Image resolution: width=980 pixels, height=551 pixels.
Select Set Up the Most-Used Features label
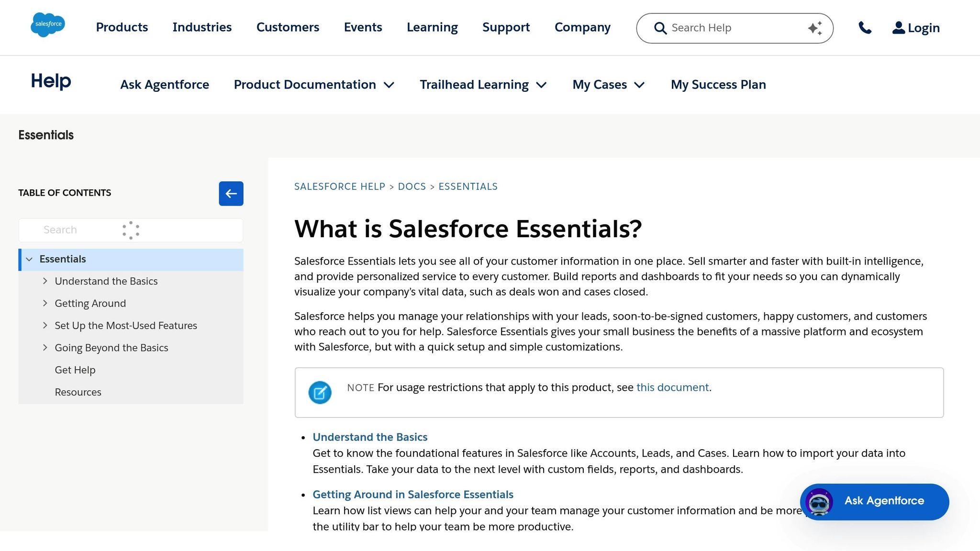click(126, 326)
